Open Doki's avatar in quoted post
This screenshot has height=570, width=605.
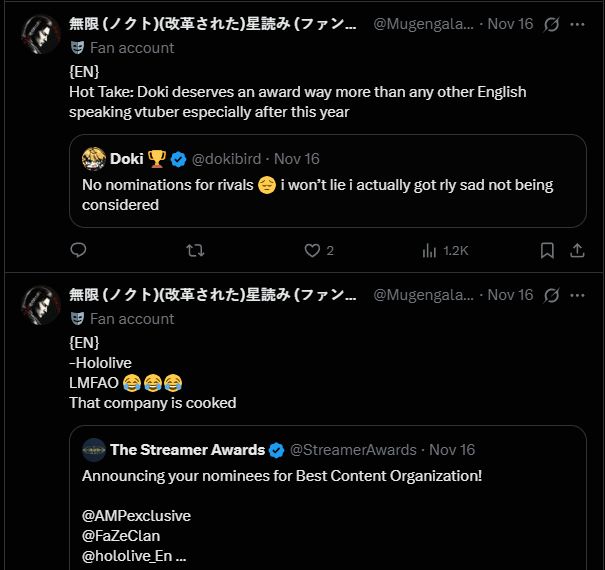click(x=94, y=158)
